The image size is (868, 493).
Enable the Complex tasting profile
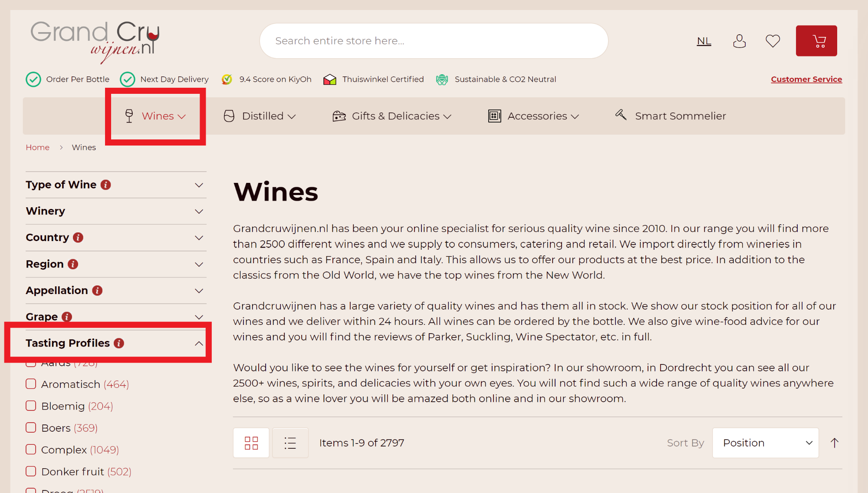(31, 449)
